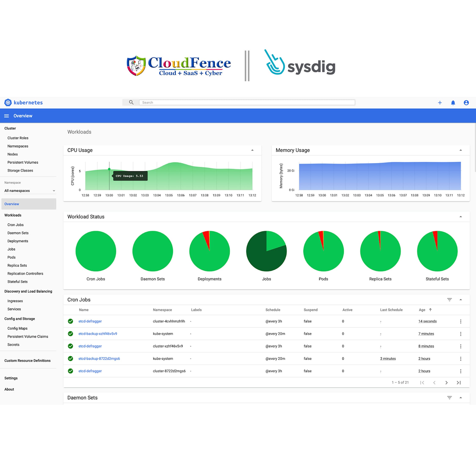This screenshot has height=476, width=476.
Task: Sort table by Age column header
Action: [x=422, y=310]
